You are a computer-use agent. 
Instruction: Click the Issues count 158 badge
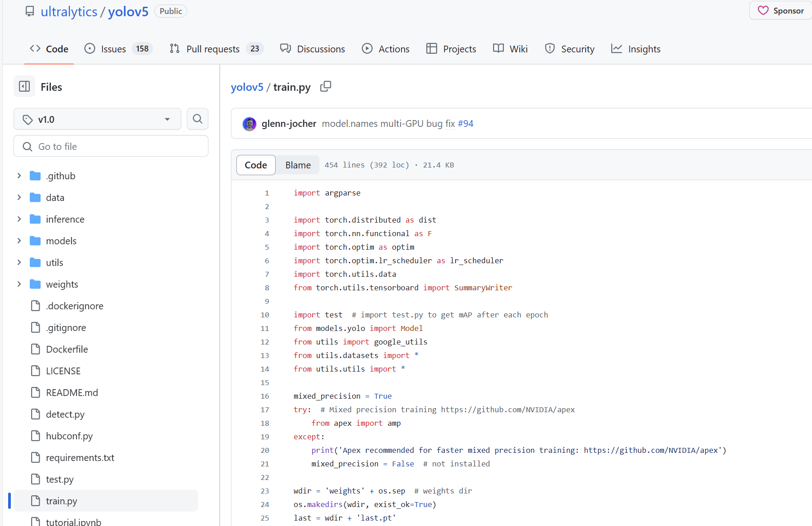click(142, 48)
